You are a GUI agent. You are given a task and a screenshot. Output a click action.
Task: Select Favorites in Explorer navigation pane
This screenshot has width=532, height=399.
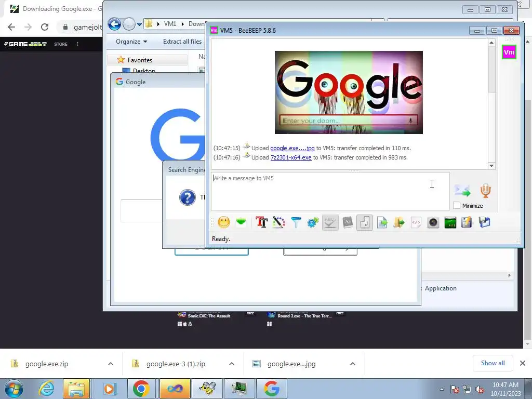[x=140, y=60]
